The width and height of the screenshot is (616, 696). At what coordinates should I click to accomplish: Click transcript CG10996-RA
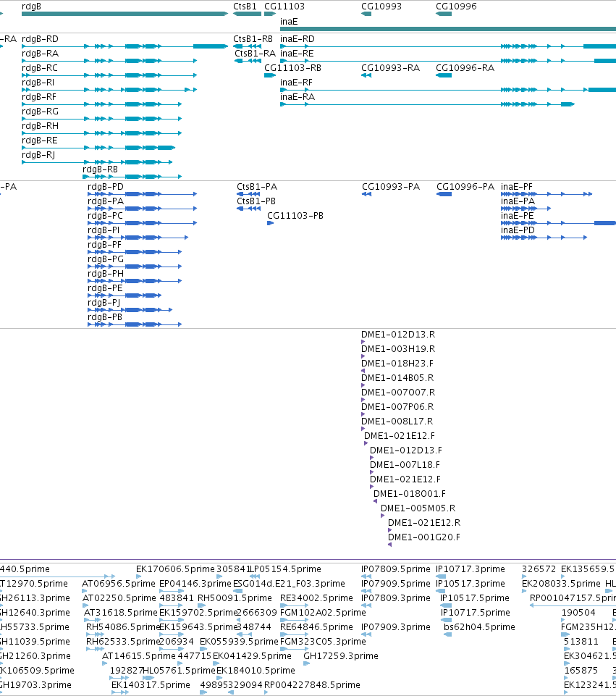[465, 68]
